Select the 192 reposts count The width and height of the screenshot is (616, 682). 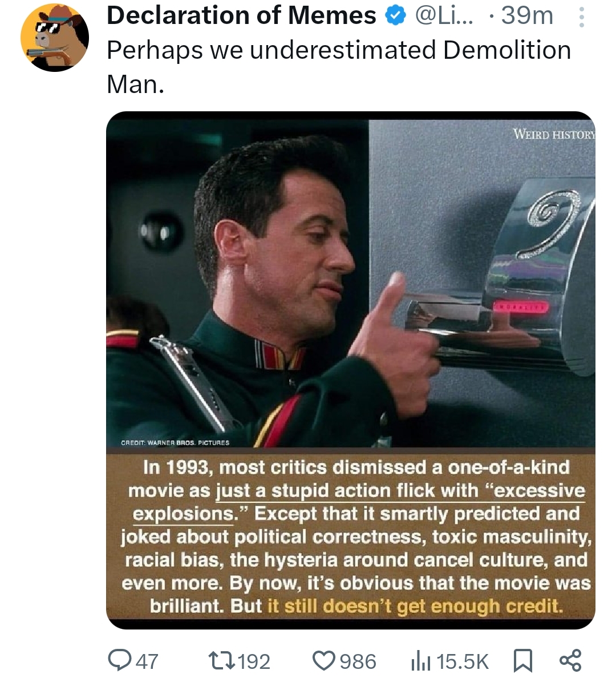point(254,661)
